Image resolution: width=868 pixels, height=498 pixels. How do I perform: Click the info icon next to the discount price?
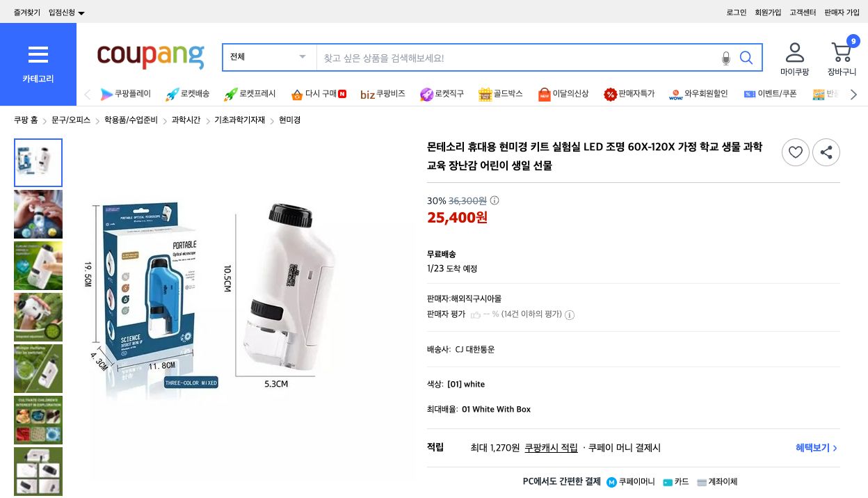(x=494, y=200)
